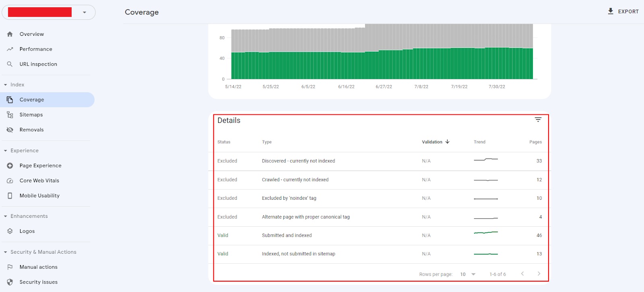The width and height of the screenshot is (644, 292).
Task: Click the Sitemaps icon in sidebar
Action: (10, 115)
